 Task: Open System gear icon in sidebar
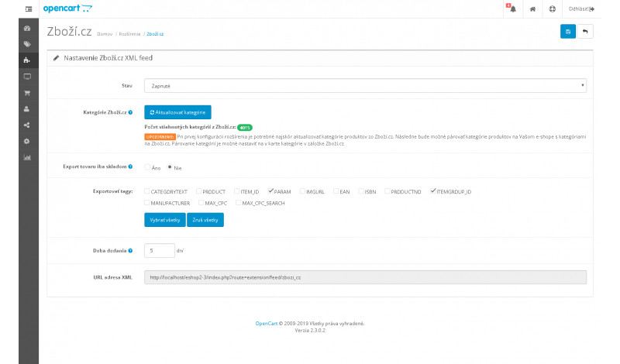(27, 142)
